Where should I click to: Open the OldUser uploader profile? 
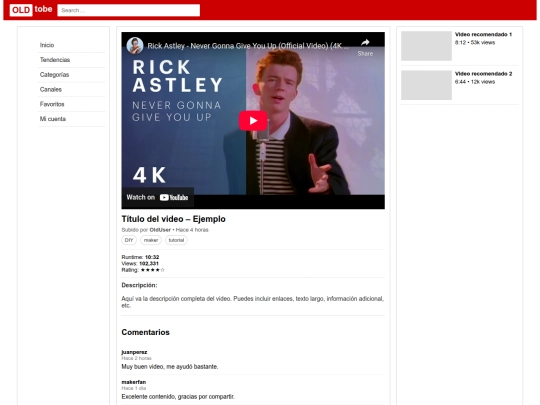(x=160, y=230)
